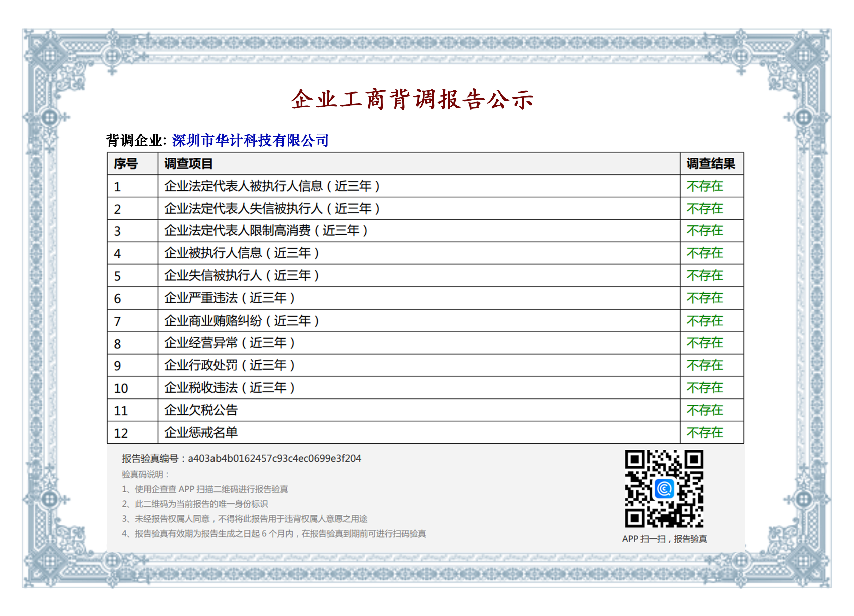Select row item 企业税收违法（近三年）

230,388
